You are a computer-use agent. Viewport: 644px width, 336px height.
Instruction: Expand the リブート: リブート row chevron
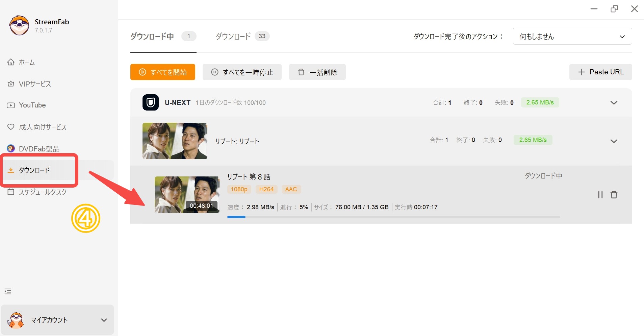pyautogui.click(x=614, y=141)
